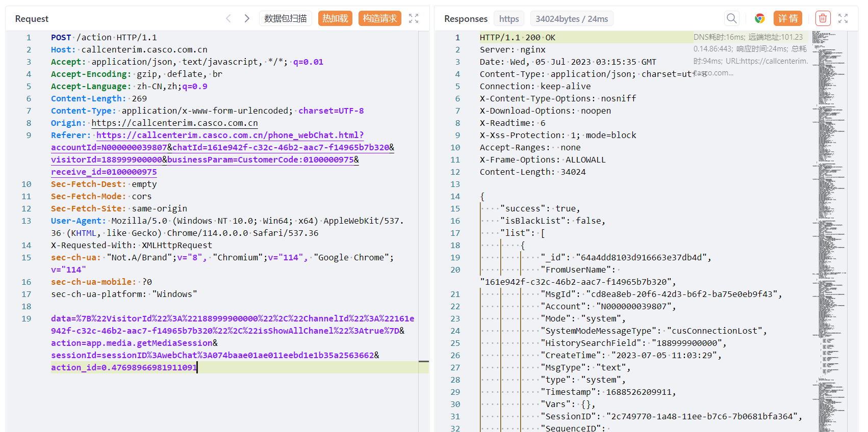Click Server: nginx response header
The width and height of the screenshot is (868, 432).
[513, 49]
